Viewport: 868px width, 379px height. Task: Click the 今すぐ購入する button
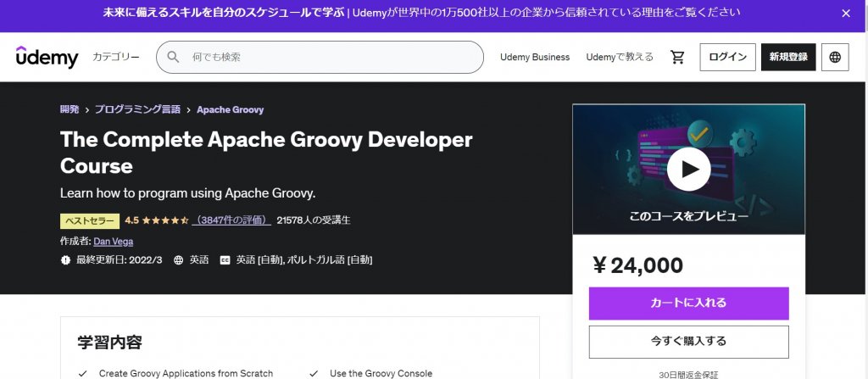688,342
